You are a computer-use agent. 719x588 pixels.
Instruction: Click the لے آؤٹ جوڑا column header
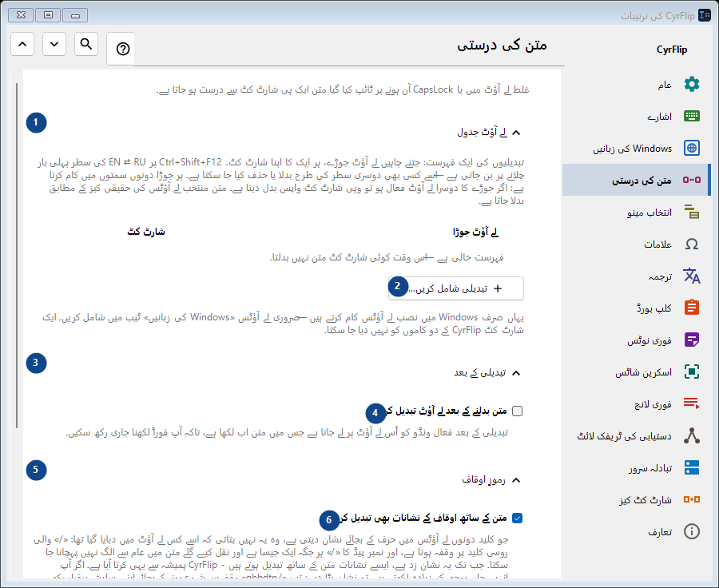coord(475,232)
